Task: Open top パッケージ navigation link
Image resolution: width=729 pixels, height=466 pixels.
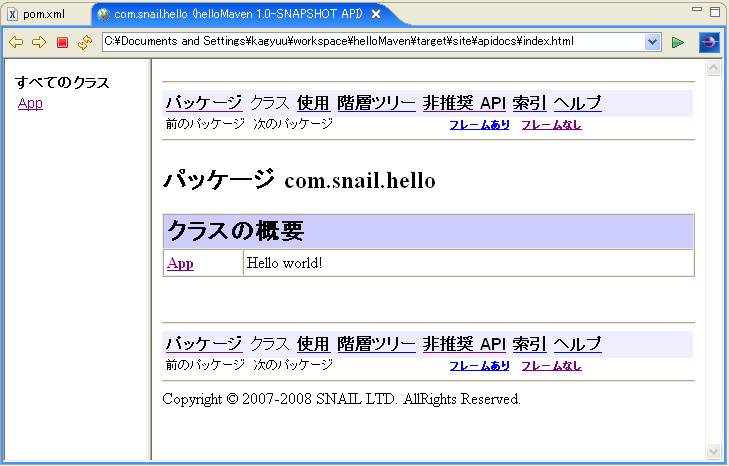Action: [x=204, y=103]
